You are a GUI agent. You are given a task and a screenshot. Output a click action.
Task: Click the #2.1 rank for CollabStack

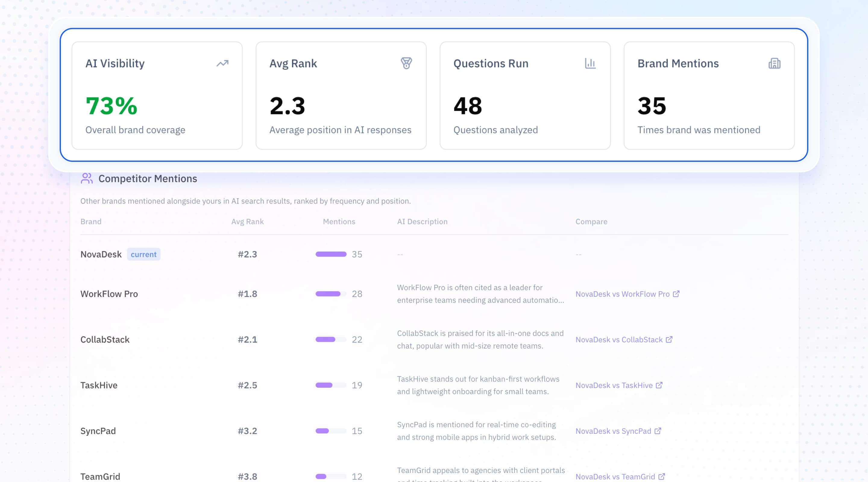[247, 339]
